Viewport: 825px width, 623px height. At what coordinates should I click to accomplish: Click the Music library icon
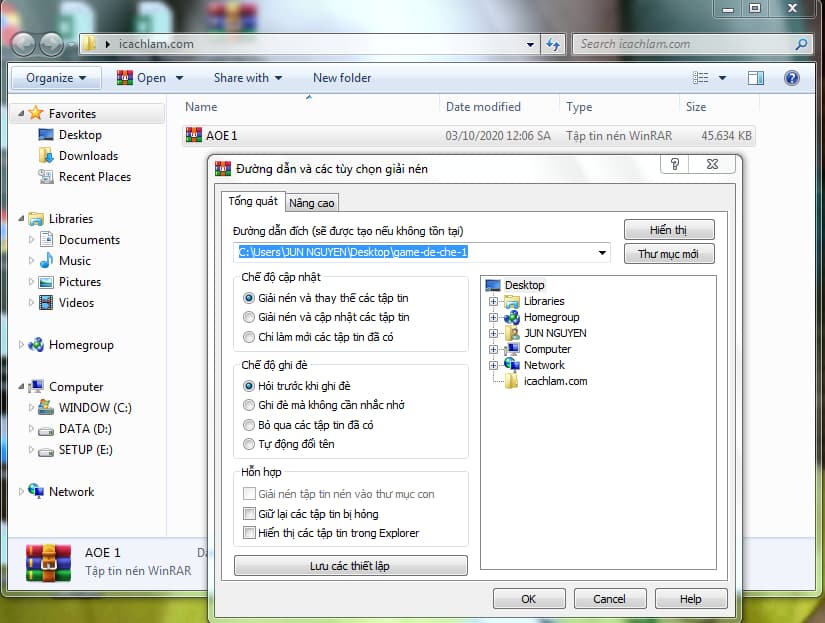(46, 260)
